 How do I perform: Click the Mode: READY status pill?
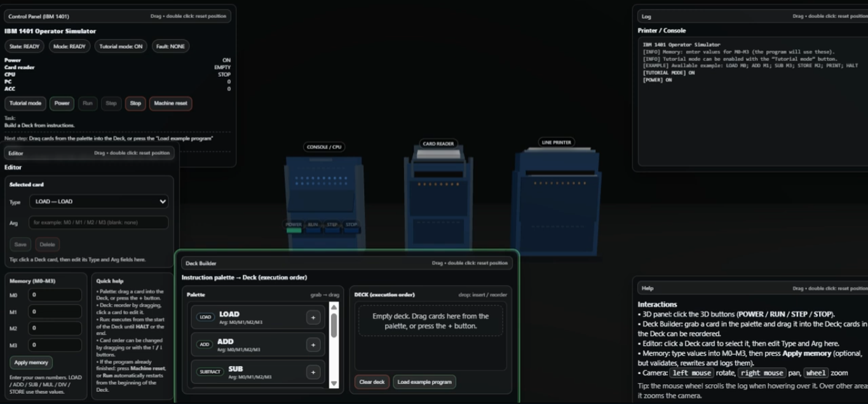point(69,46)
